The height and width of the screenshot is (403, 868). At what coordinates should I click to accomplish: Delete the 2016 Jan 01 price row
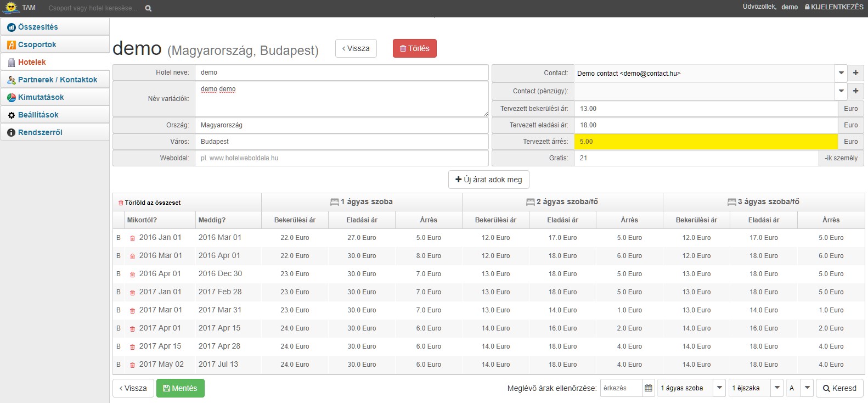[x=132, y=238]
